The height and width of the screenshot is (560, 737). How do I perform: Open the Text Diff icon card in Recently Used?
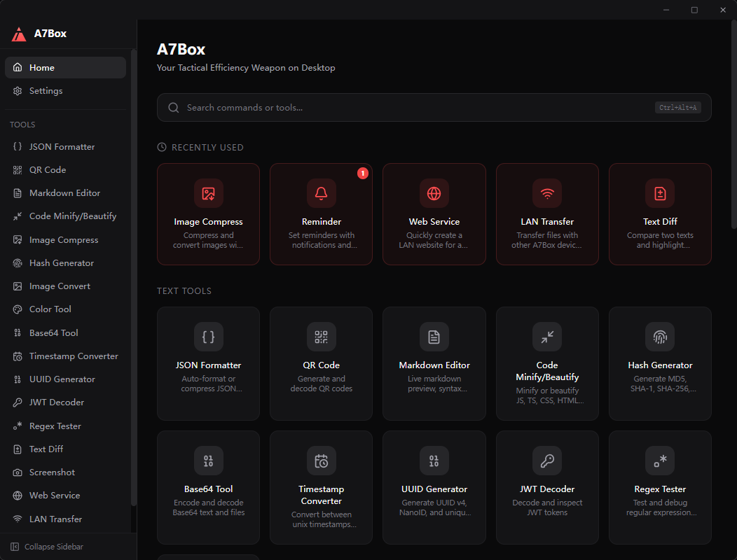(x=660, y=193)
